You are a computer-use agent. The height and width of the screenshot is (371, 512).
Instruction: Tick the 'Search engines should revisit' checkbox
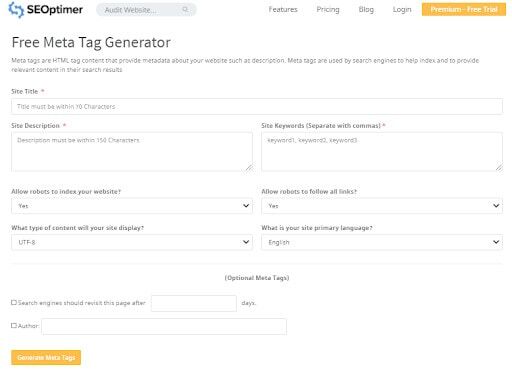pyautogui.click(x=14, y=303)
